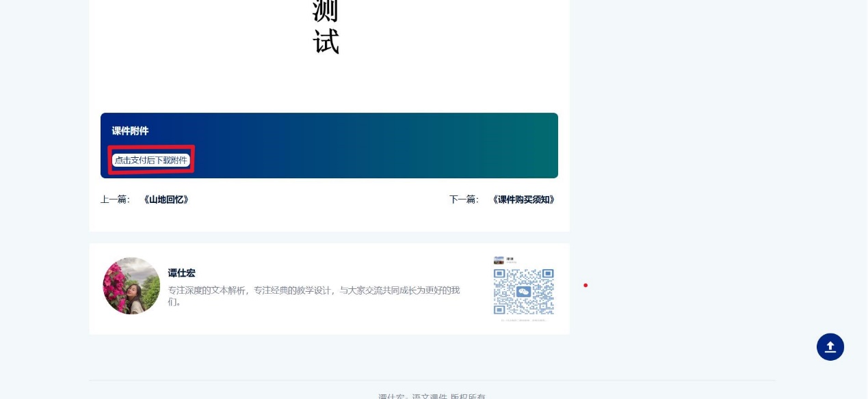
Task: Click the WeChat logo inside the QR code
Action: [524, 292]
